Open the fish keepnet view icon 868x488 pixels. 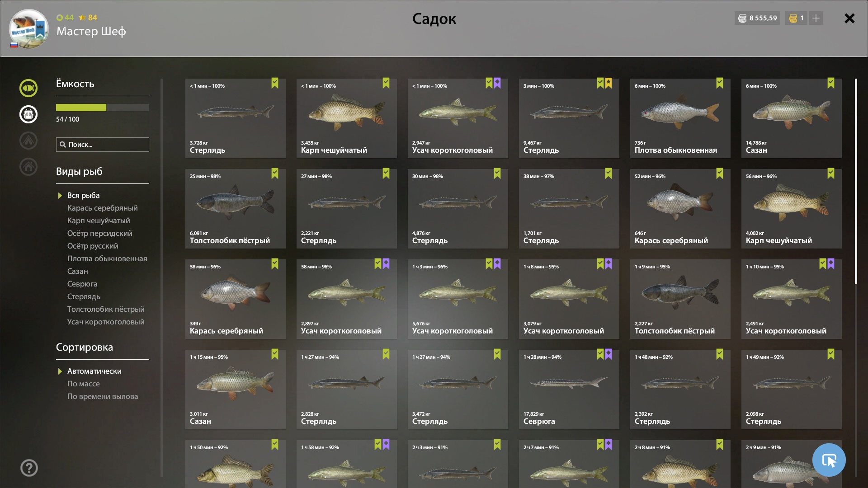pyautogui.click(x=28, y=88)
